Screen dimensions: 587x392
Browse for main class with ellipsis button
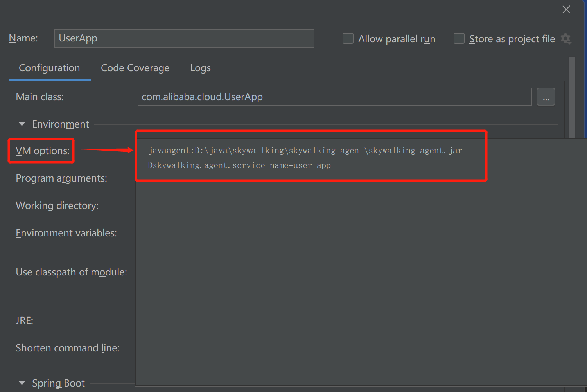click(x=546, y=97)
